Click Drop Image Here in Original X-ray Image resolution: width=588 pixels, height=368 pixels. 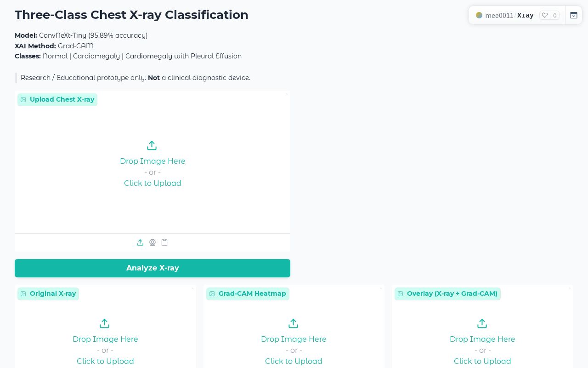tap(105, 339)
